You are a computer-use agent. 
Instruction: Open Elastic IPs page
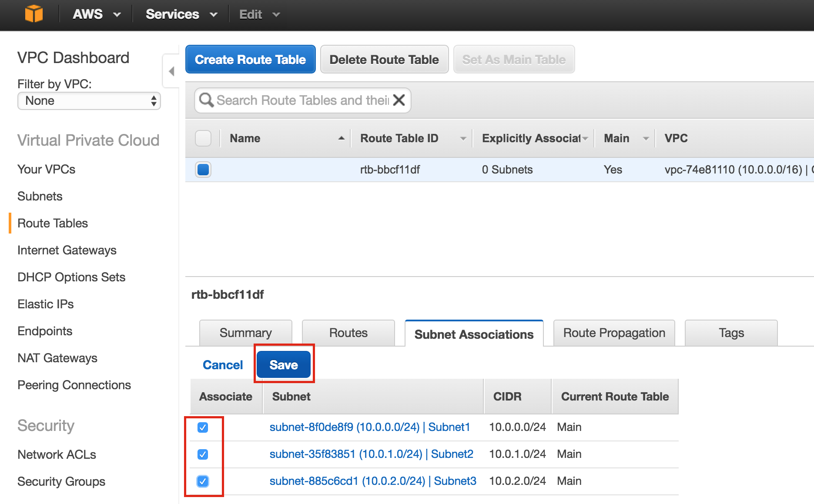(x=46, y=304)
